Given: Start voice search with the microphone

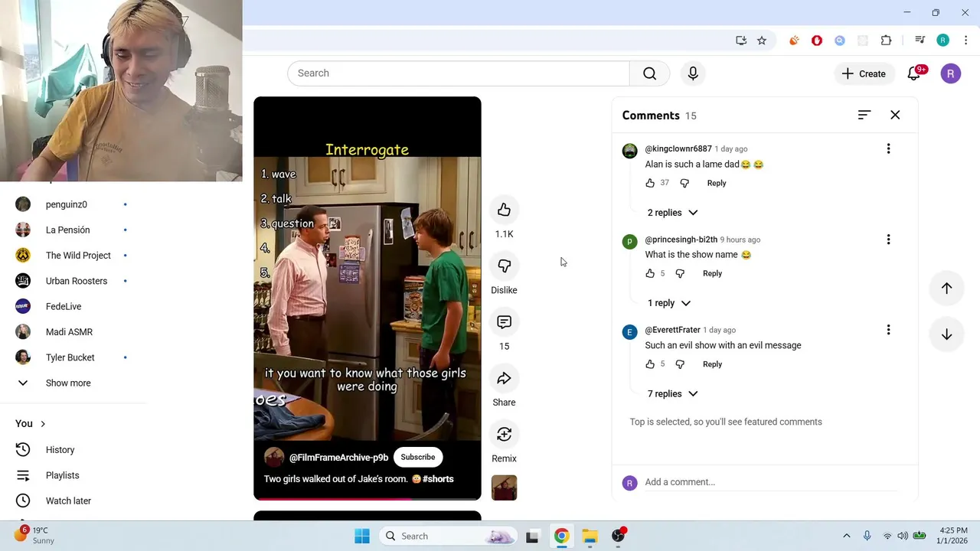Looking at the screenshot, I should (693, 73).
